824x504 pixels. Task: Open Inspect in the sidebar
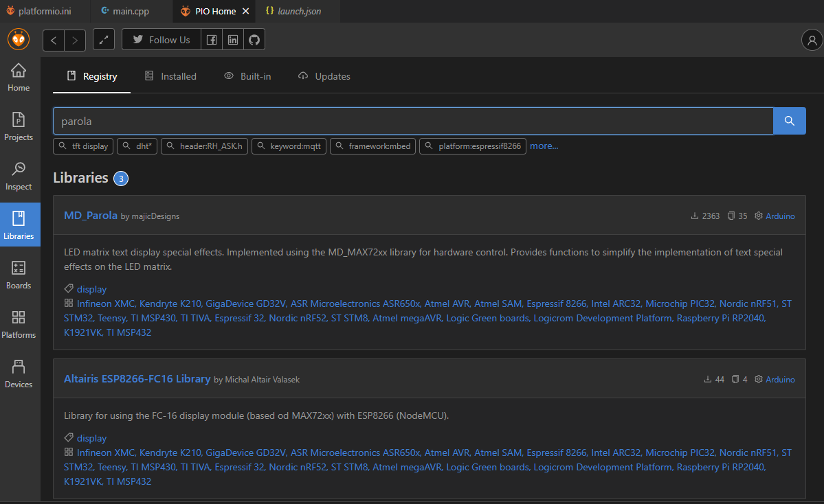pos(19,176)
